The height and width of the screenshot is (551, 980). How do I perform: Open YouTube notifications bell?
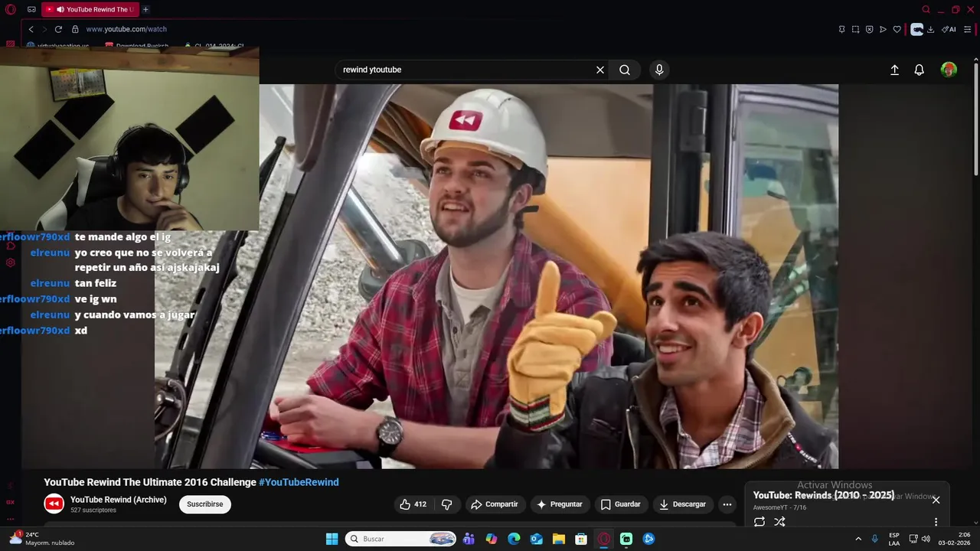pyautogui.click(x=920, y=70)
